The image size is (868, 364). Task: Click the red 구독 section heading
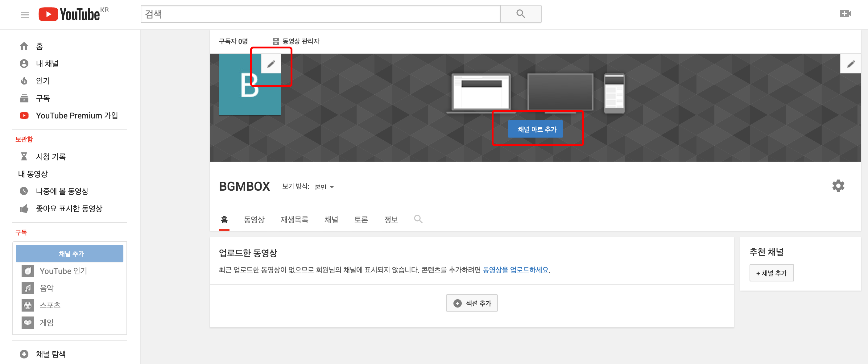point(21,233)
